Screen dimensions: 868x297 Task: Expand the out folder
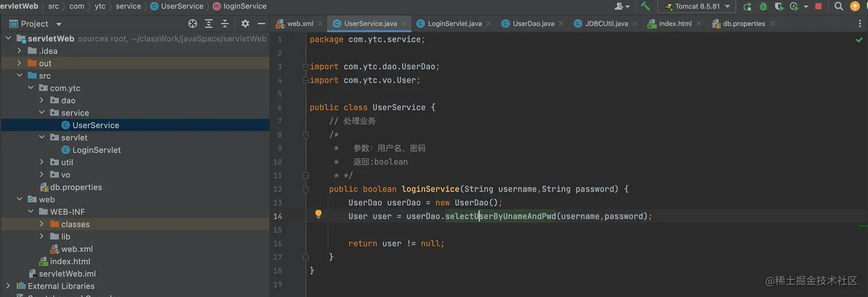(19, 63)
